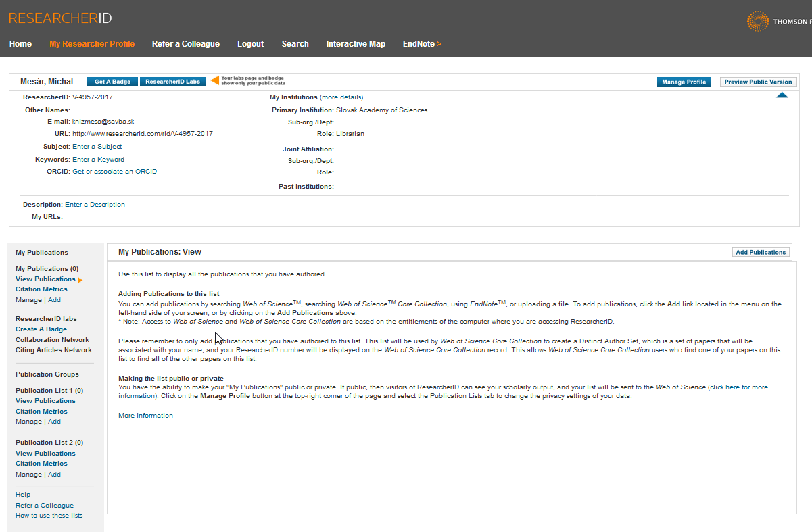Click Add under Publication List 2

pos(55,475)
